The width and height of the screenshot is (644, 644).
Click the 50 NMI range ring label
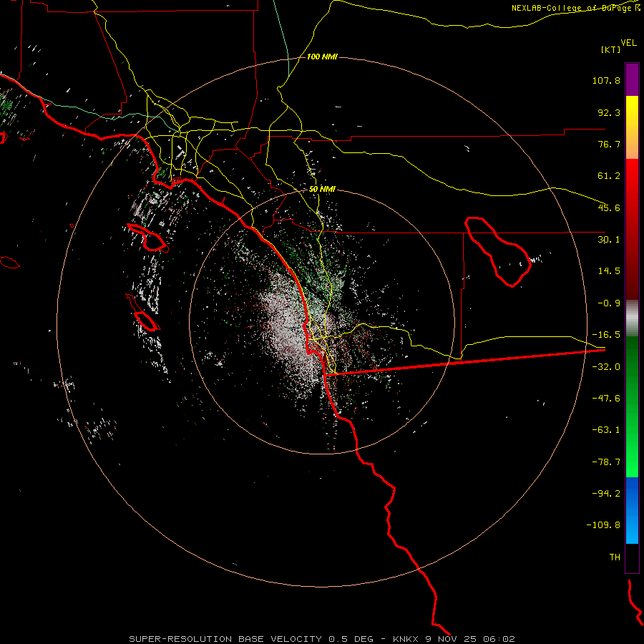(322, 189)
